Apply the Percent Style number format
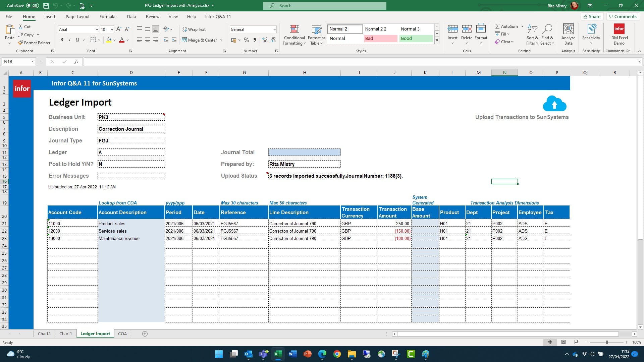Image resolution: width=644 pixels, height=362 pixels. 247,40
